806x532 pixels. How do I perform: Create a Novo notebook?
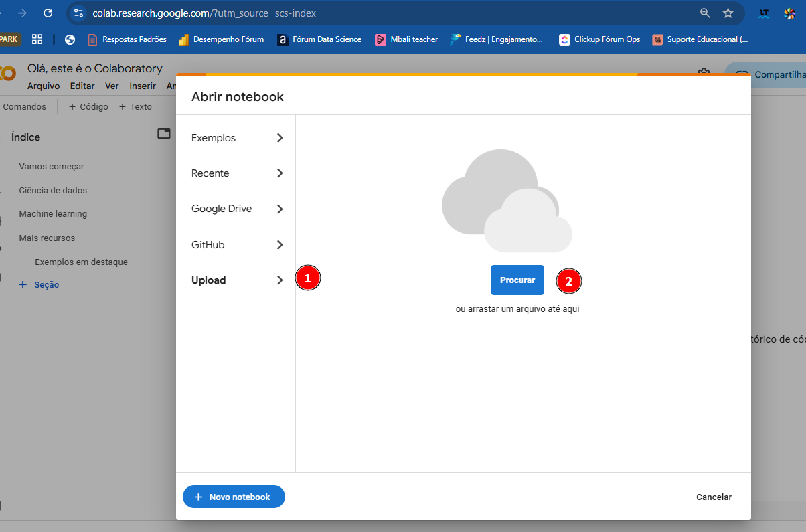pos(234,497)
